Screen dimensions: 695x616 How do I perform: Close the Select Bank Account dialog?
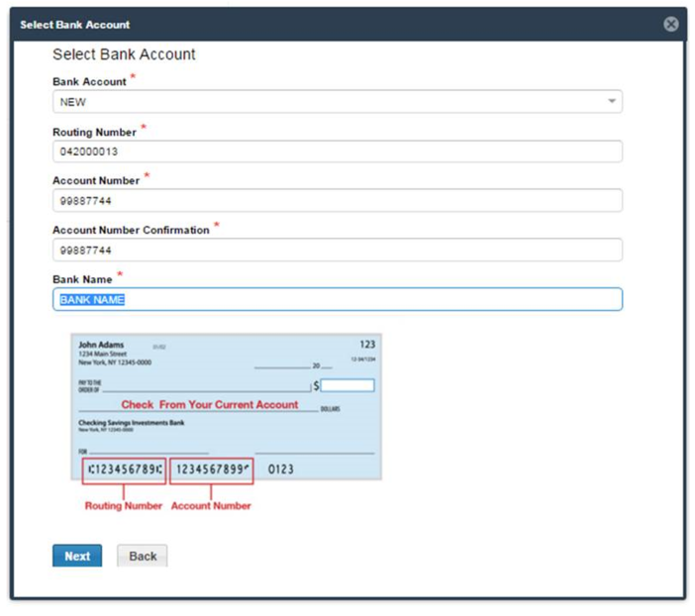[670, 24]
